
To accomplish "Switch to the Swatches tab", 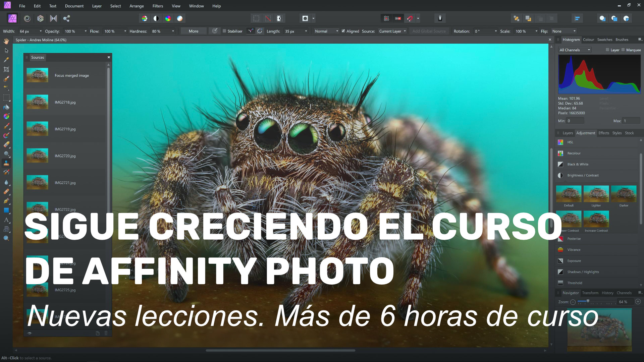I will 604,40.
